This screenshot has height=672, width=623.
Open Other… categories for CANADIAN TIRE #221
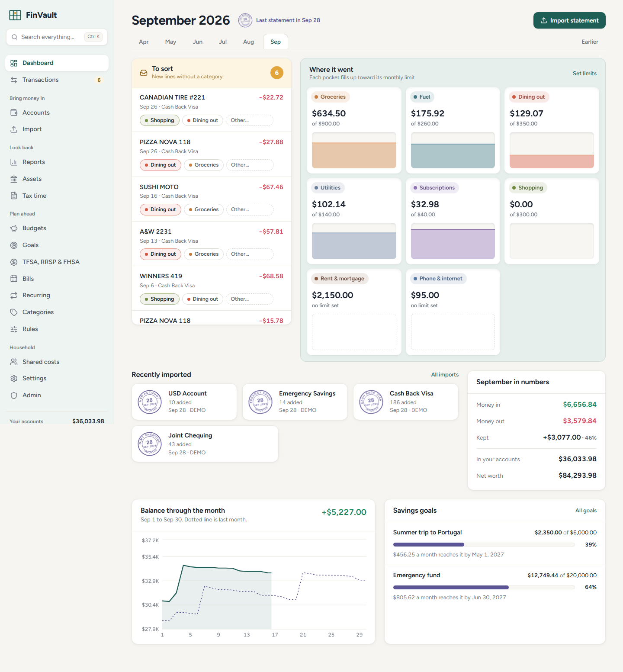(250, 120)
